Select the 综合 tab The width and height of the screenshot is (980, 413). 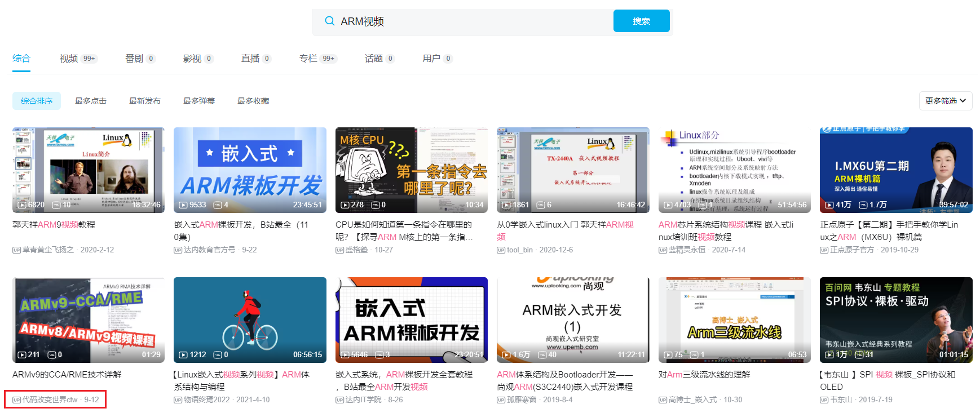pyautogui.click(x=21, y=58)
